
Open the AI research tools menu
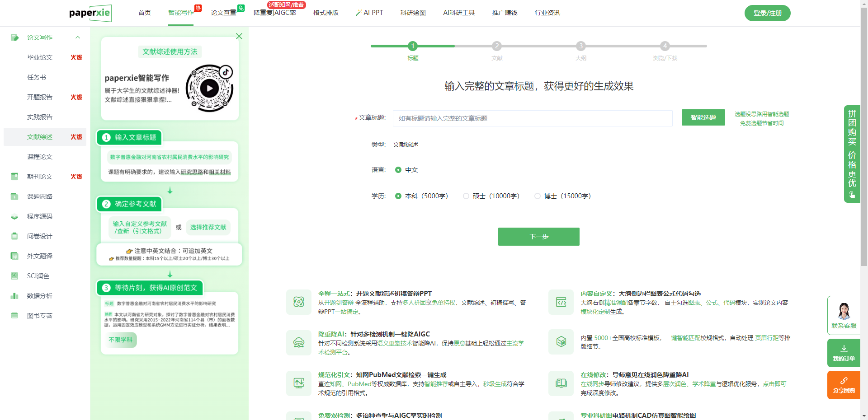pos(458,13)
